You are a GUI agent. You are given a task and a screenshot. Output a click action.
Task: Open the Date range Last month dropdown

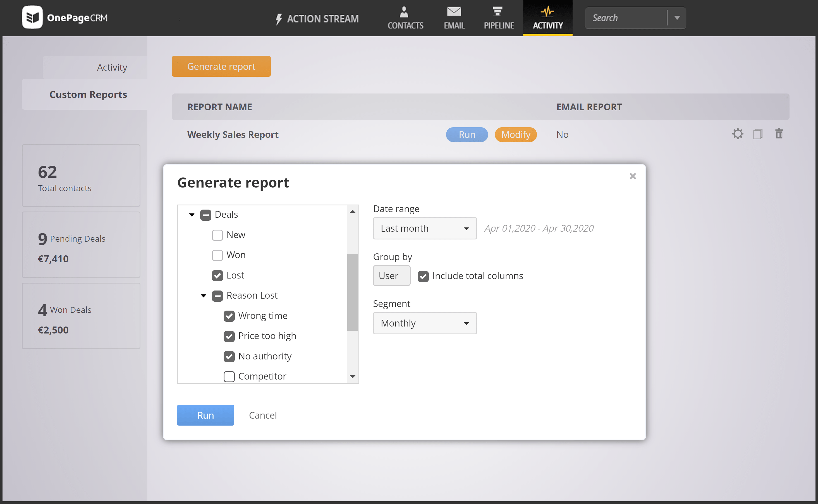425,228
